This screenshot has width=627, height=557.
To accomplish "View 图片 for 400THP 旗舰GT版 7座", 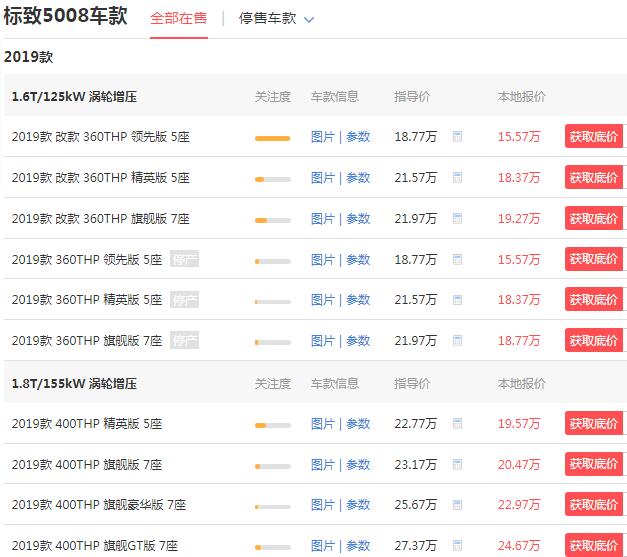I will (323, 546).
